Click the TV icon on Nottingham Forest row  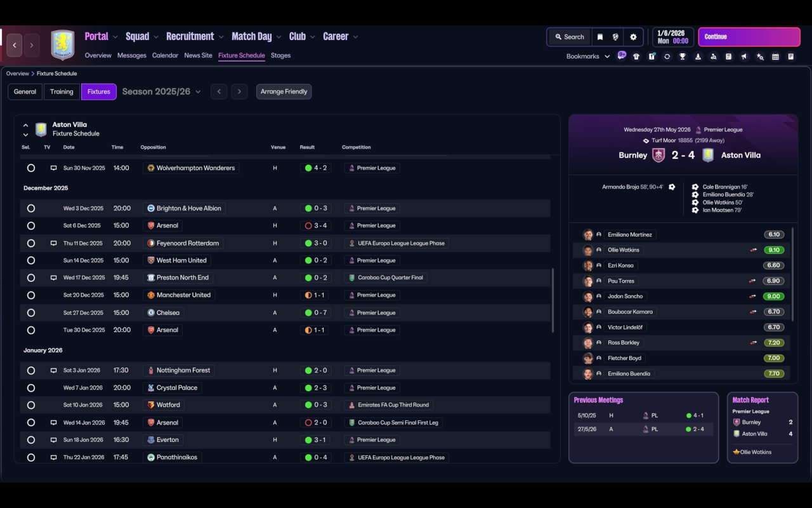pos(53,370)
